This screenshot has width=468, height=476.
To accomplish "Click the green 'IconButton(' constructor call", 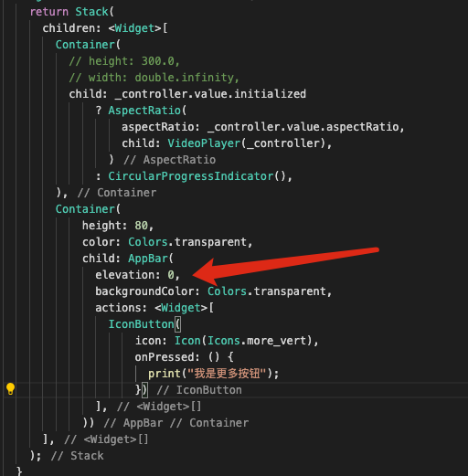I will (x=144, y=324).
